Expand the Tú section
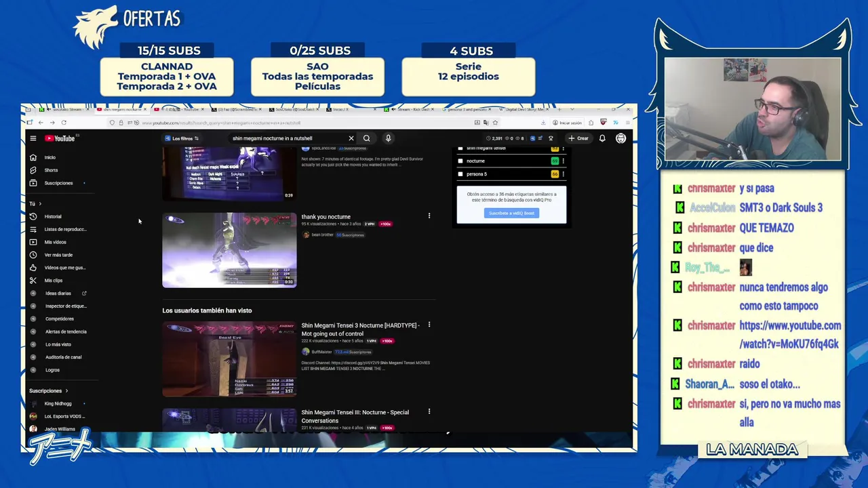The width and height of the screenshot is (868, 488). point(35,203)
